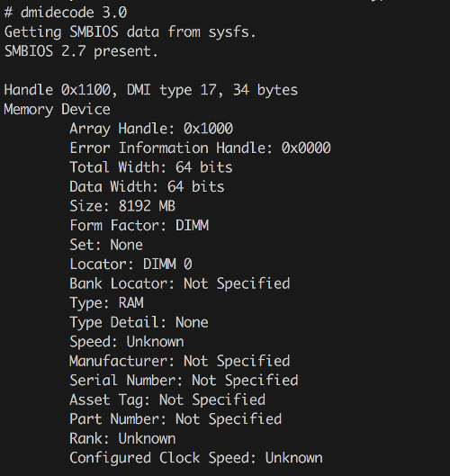Screen dimensions: 450x476
Task: Click the Speed: Unknown line
Action: (127, 342)
